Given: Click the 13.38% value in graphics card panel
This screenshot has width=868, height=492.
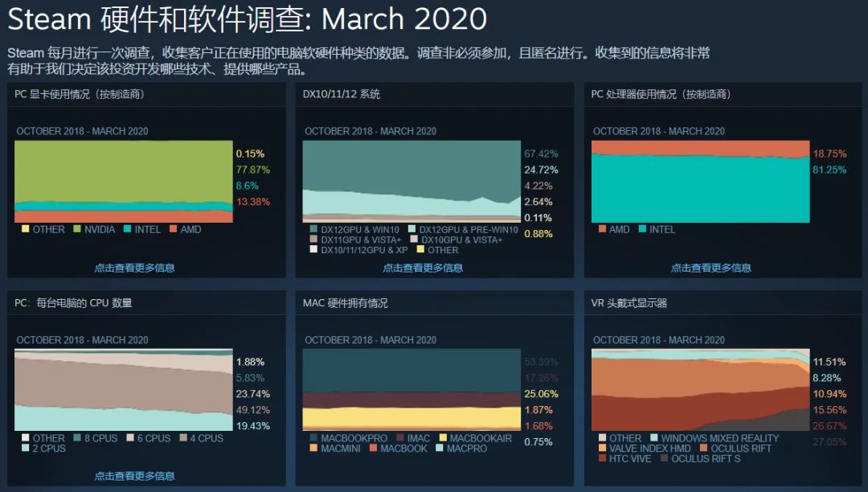Looking at the screenshot, I should point(253,202).
